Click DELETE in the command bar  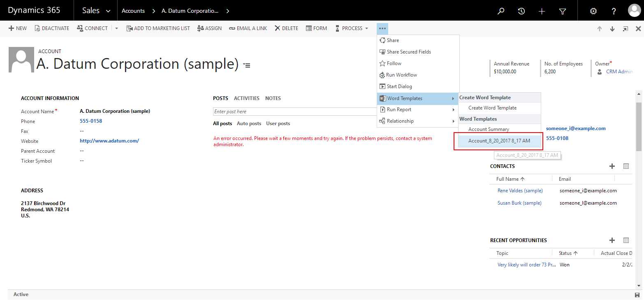pos(286,28)
